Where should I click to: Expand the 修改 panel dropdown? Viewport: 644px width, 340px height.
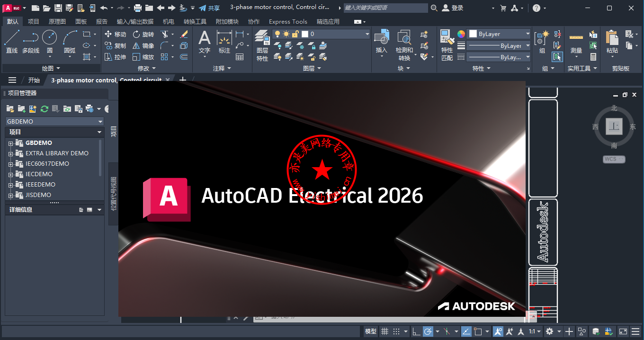click(x=146, y=68)
